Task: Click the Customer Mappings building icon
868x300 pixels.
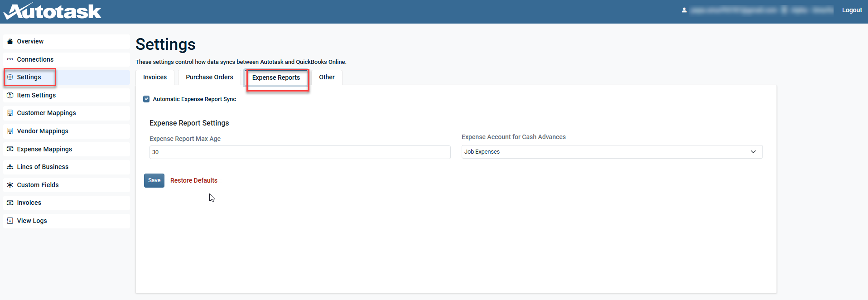Action: (10, 113)
